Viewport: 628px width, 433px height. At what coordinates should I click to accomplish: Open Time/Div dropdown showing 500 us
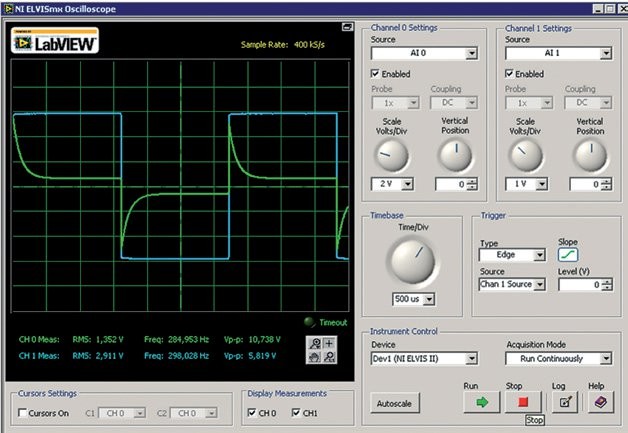click(x=414, y=299)
